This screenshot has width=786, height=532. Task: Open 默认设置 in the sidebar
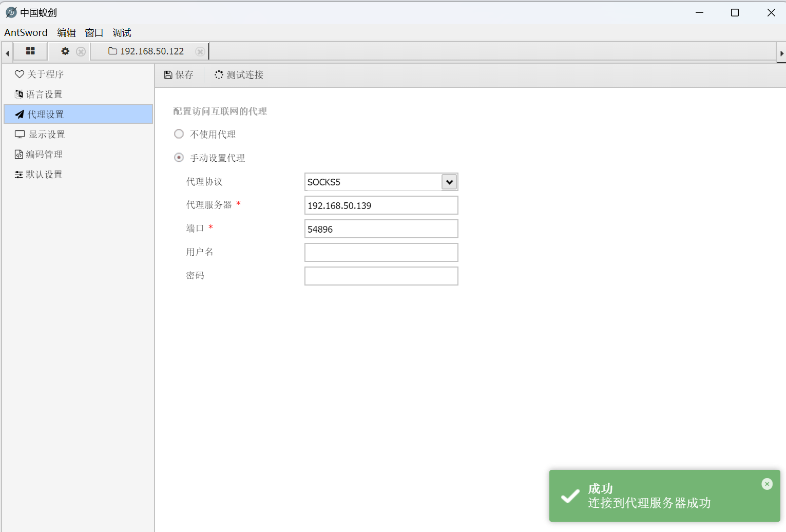[x=78, y=174]
